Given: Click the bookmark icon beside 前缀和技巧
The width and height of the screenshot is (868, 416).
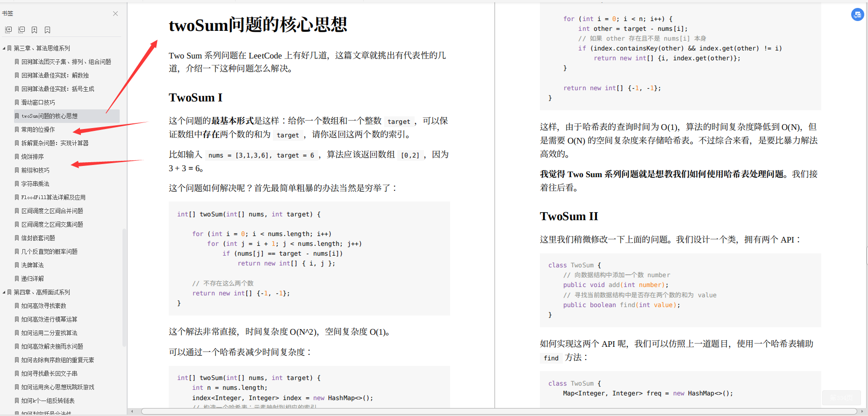Looking at the screenshot, I should tap(17, 170).
